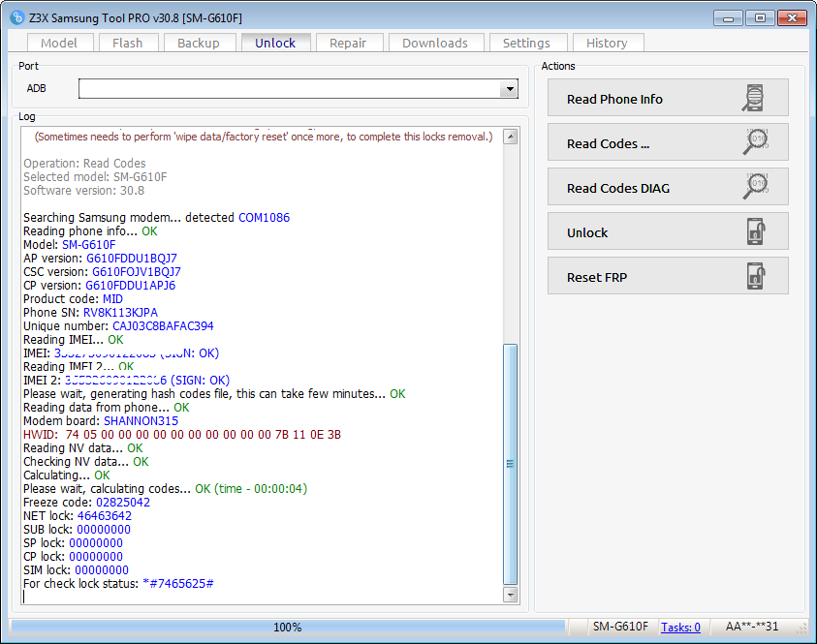Click the Modem board value SHANNON315
817x644 pixels.
[141, 420]
